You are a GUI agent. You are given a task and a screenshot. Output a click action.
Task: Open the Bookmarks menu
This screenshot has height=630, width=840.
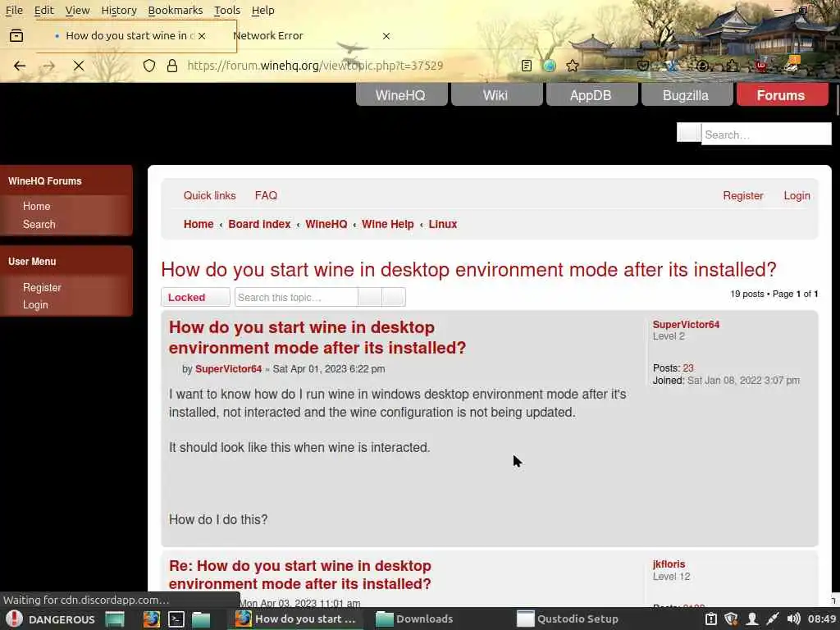point(176,10)
